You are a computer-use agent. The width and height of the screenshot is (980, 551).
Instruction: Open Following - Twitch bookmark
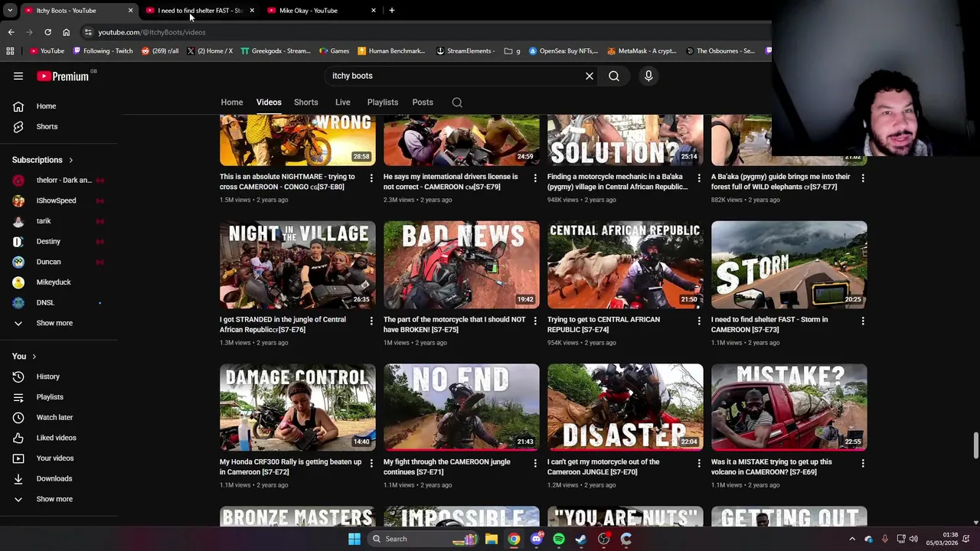tap(103, 51)
